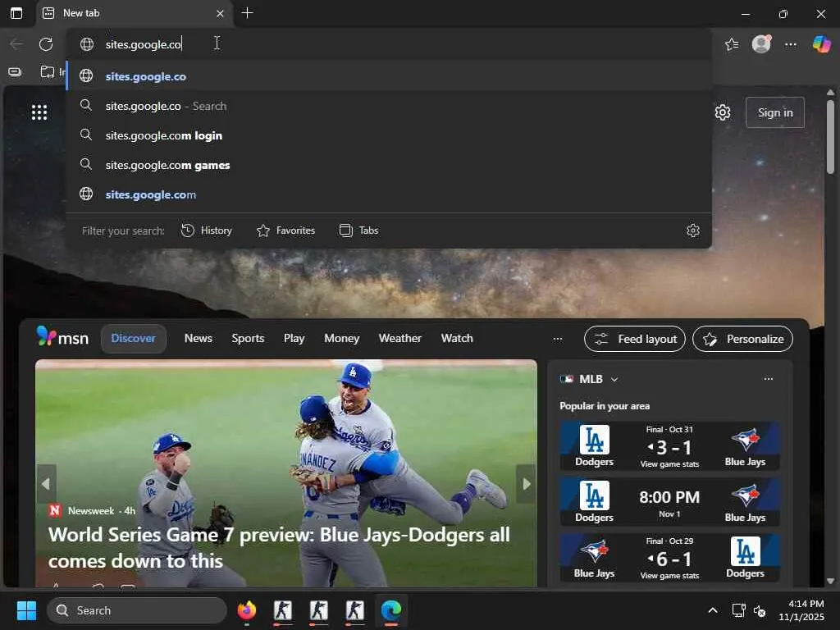Image resolution: width=840 pixels, height=630 pixels.
Task: Open Firefox from the taskbar
Action: [x=246, y=610]
